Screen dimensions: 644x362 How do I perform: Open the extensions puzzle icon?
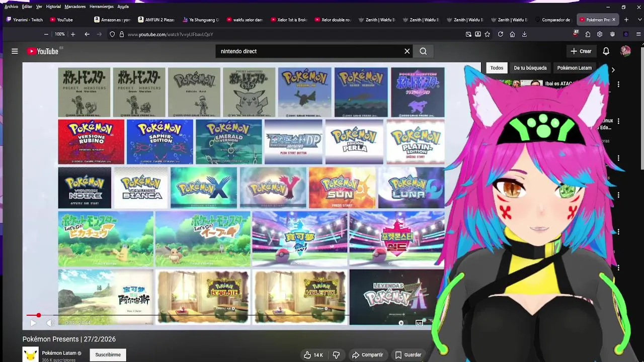pyautogui.click(x=588, y=34)
